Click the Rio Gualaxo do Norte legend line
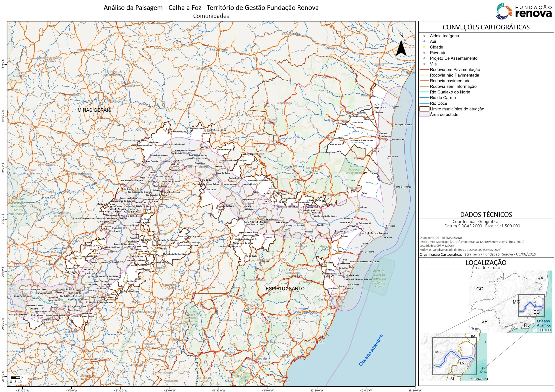 pos(424,92)
